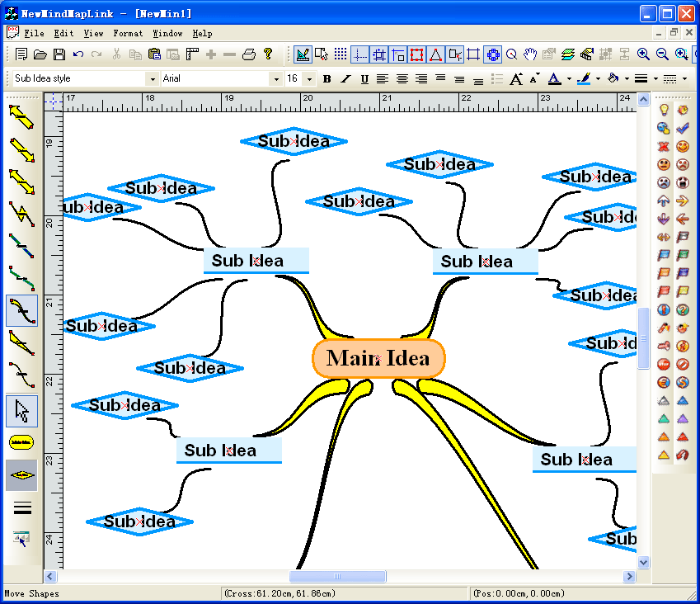
Task: Click the Save floppy disk icon
Action: click(x=59, y=54)
